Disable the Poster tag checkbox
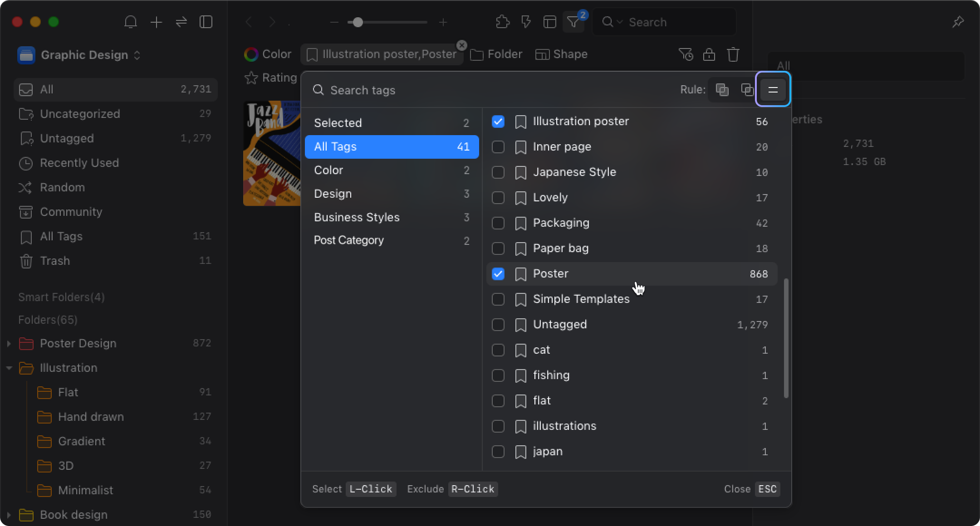The width and height of the screenshot is (980, 526). pyautogui.click(x=498, y=273)
